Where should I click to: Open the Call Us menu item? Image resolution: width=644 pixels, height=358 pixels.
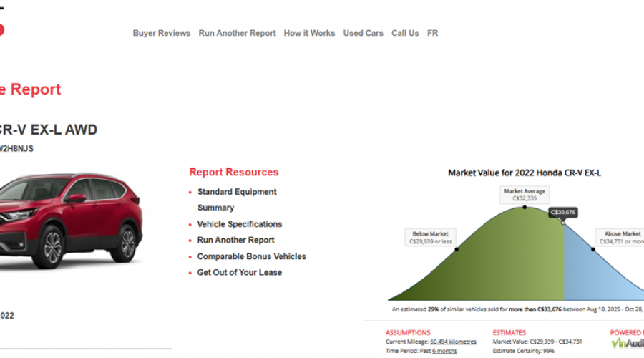pos(405,33)
